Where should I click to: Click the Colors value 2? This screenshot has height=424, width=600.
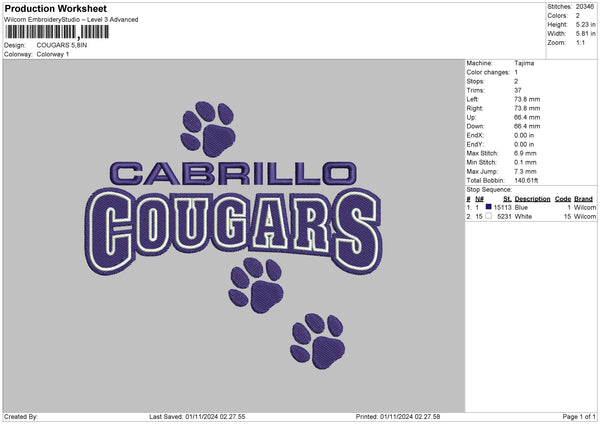click(x=577, y=16)
